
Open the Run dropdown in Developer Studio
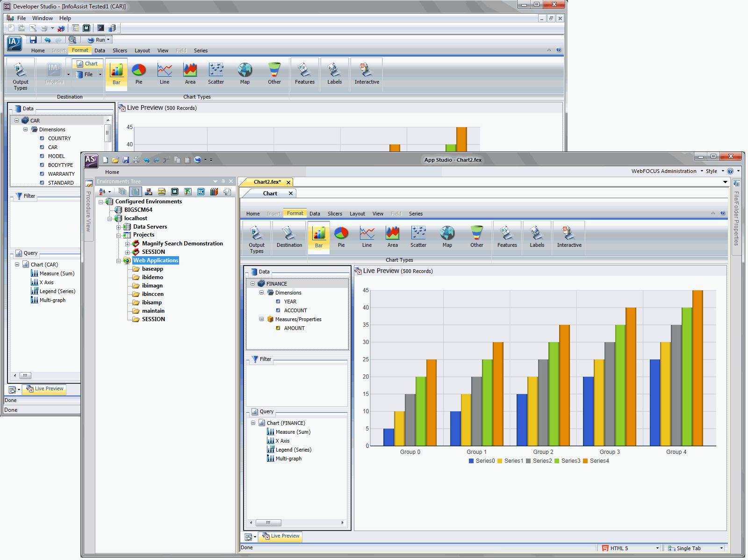[x=108, y=40]
